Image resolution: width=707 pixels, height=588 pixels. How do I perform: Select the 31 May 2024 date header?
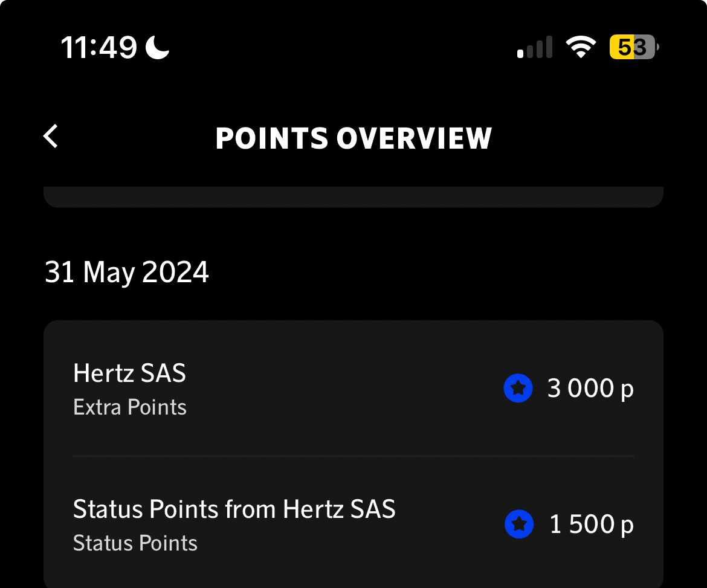(x=127, y=272)
